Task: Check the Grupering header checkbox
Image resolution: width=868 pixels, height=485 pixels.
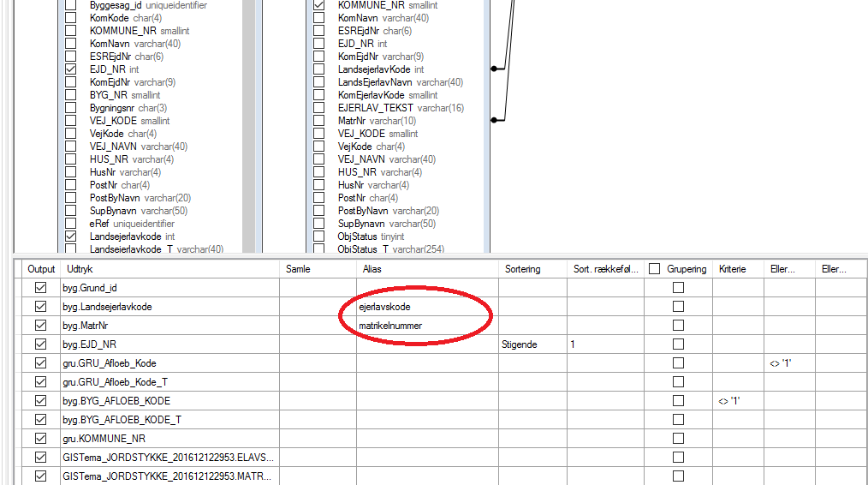Action: 654,269
